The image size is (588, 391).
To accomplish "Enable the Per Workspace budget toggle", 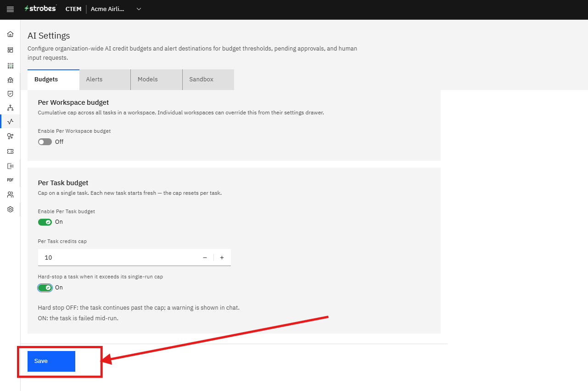I will click(45, 142).
